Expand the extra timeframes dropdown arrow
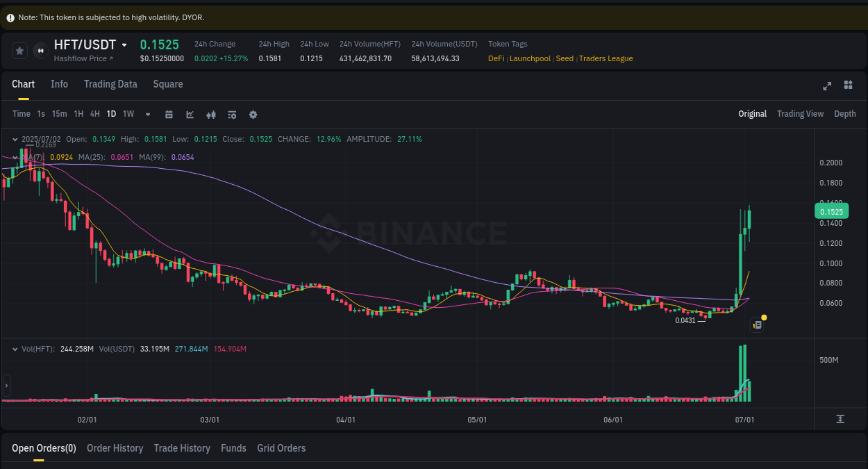 click(147, 114)
